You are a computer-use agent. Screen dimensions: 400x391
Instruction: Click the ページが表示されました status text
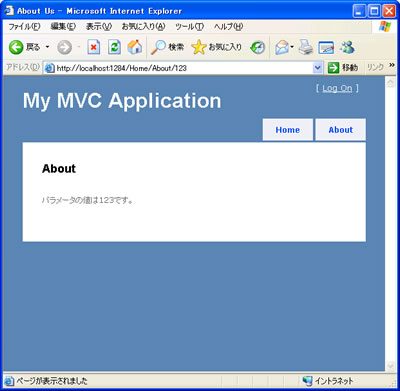tap(52, 381)
